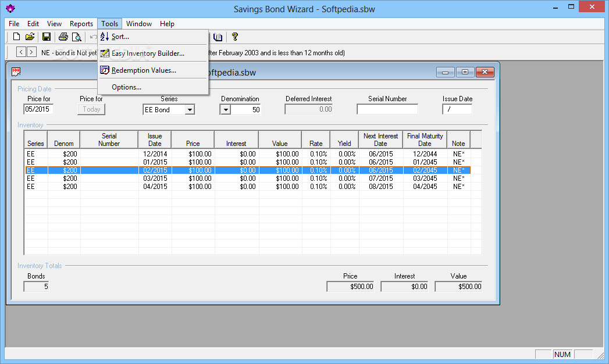Click the Rate column header
The width and height of the screenshot is (609, 364).
coord(316,140)
